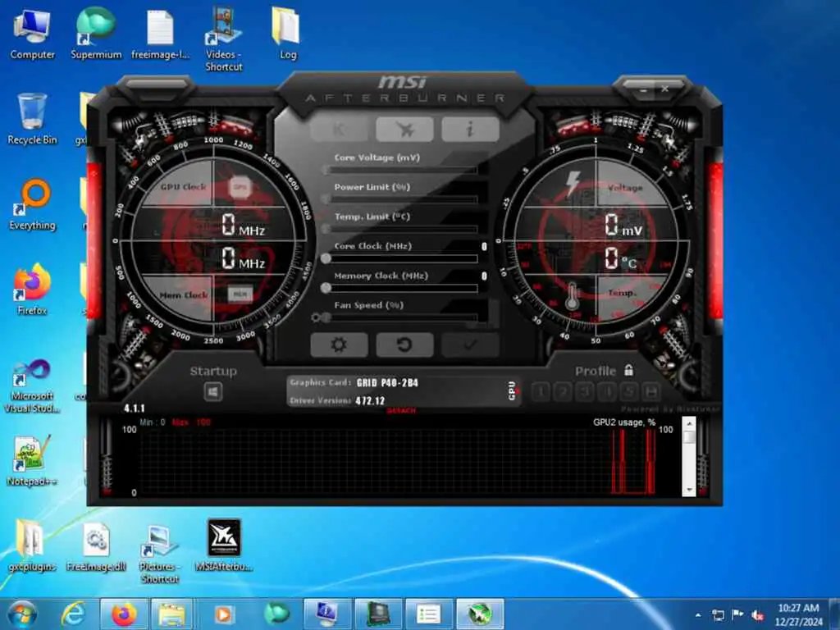Open the information (i) panel
The height and width of the screenshot is (630, 840).
point(470,129)
